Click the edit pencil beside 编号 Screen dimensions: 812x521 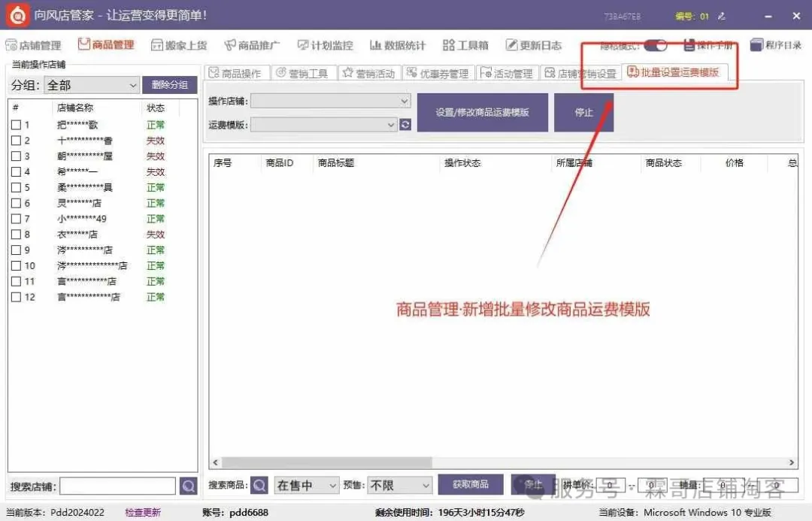click(x=721, y=16)
